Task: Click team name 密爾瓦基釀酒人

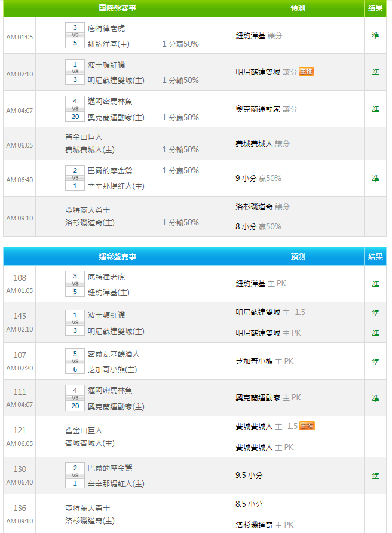Action: (x=114, y=354)
